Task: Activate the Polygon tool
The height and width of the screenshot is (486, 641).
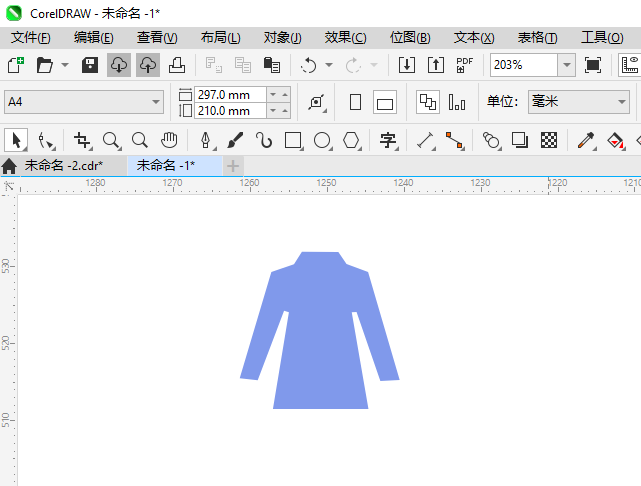Action: point(351,140)
